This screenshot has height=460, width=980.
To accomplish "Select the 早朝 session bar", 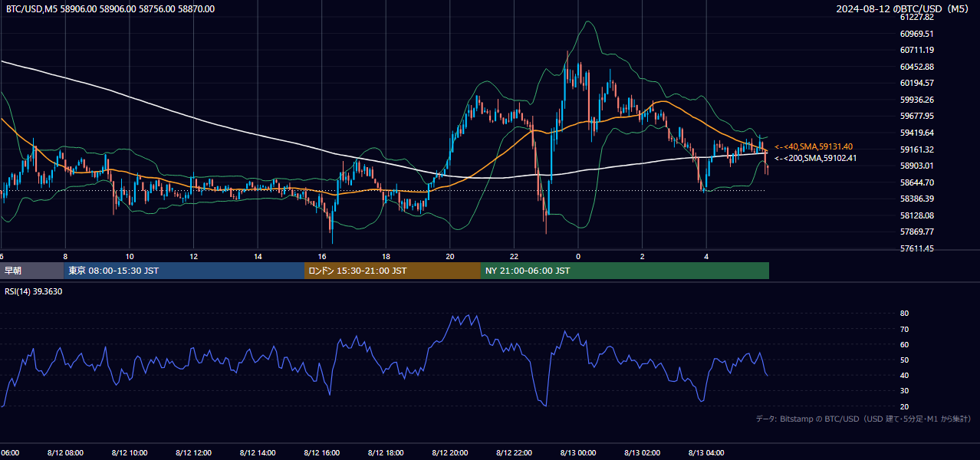I will [31, 271].
